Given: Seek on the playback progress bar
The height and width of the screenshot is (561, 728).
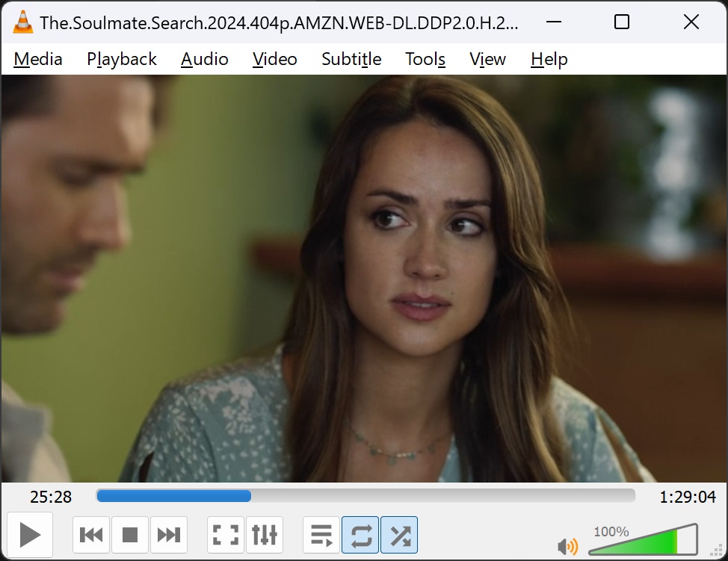Looking at the screenshot, I should point(365,495).
